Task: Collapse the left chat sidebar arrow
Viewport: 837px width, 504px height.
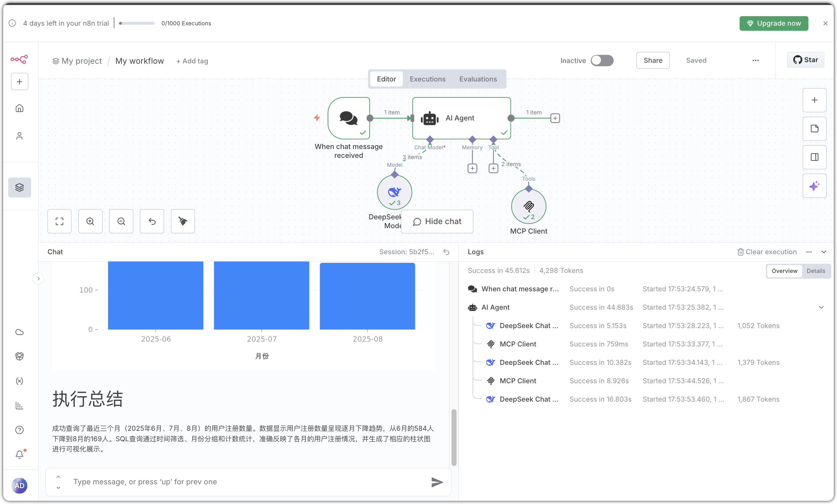Action: (38, 278)
